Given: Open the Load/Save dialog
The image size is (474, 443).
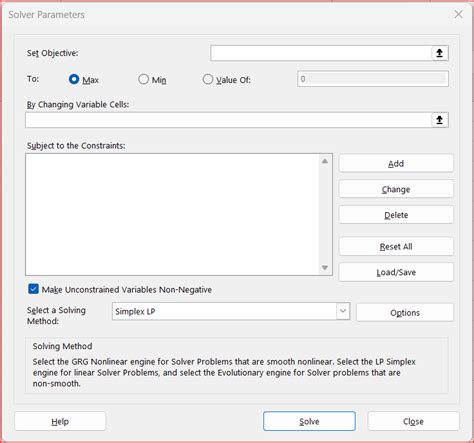Looking at the screenshot, I should (396, 272).
